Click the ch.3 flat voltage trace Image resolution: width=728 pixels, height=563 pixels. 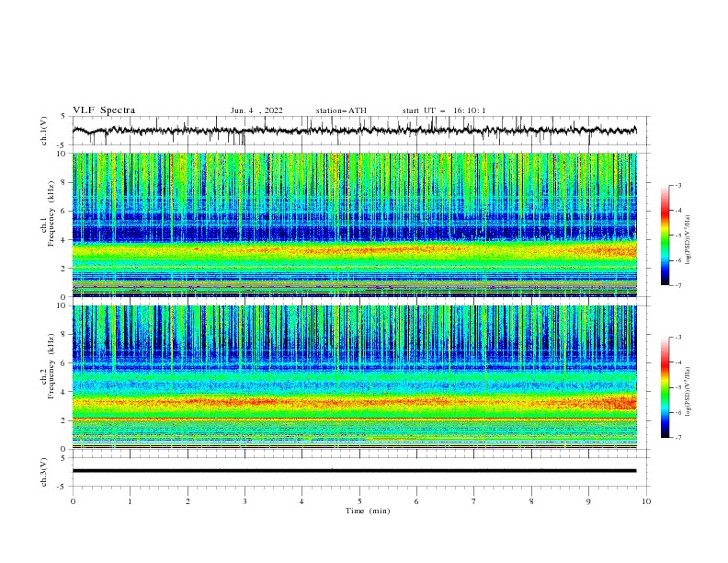pyautogui.click(x=354, y=471)
